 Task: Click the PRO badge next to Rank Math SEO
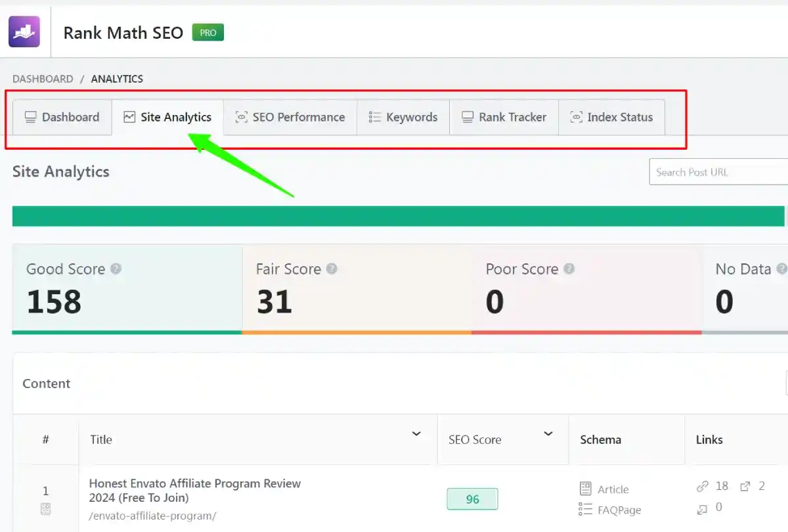208,32
